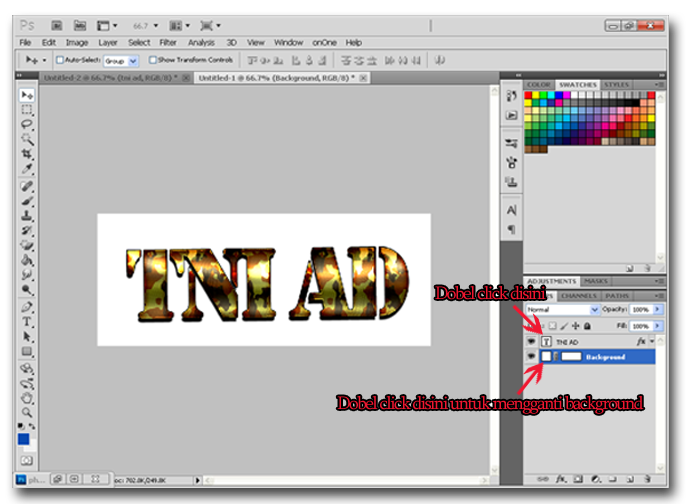The width and height of the screenshot is (689, 504).
Task: Click the Add layer mask icon
Action: [x=578, y=479]
